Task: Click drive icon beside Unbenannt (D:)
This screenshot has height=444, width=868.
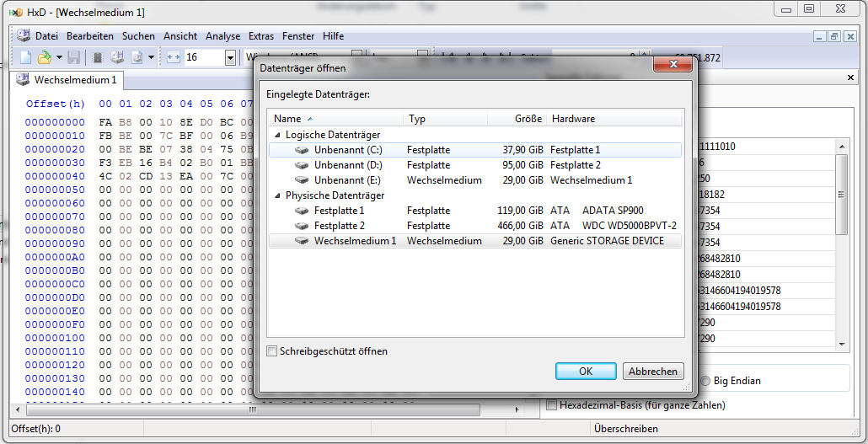Action: (302, 165)
